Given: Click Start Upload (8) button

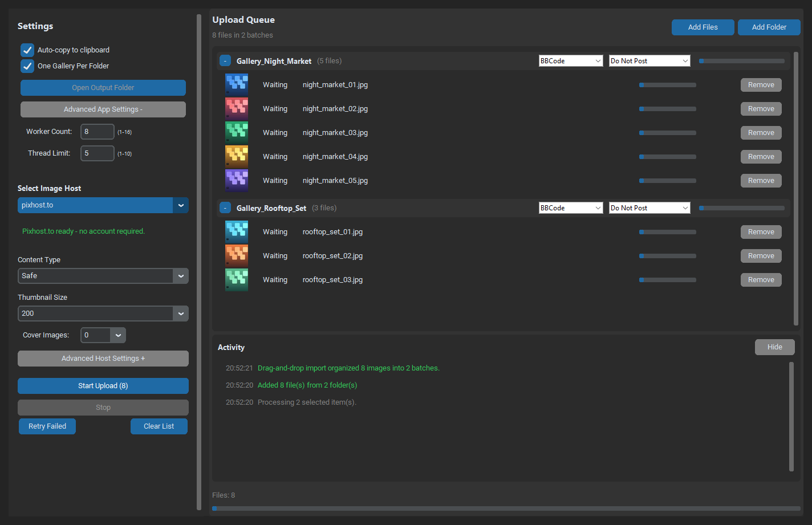Looking at the screenshot, I should pyautogui.click(x=103, y=386).
